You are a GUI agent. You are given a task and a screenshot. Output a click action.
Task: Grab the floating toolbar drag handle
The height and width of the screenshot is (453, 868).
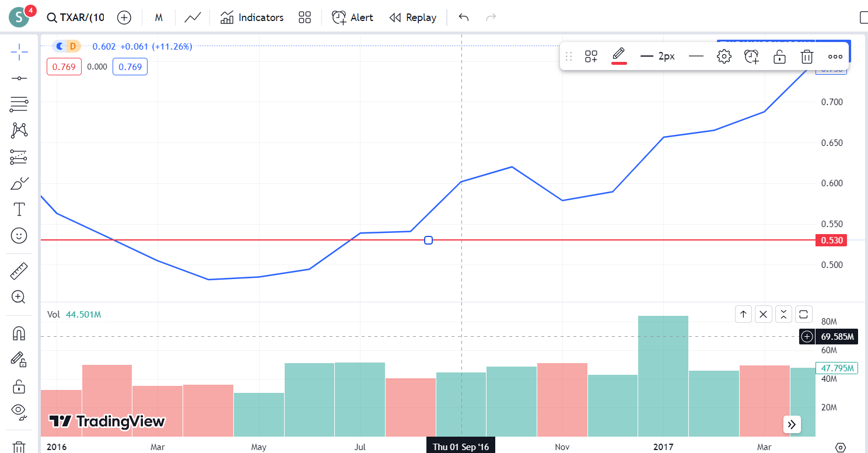pos(569,57)
